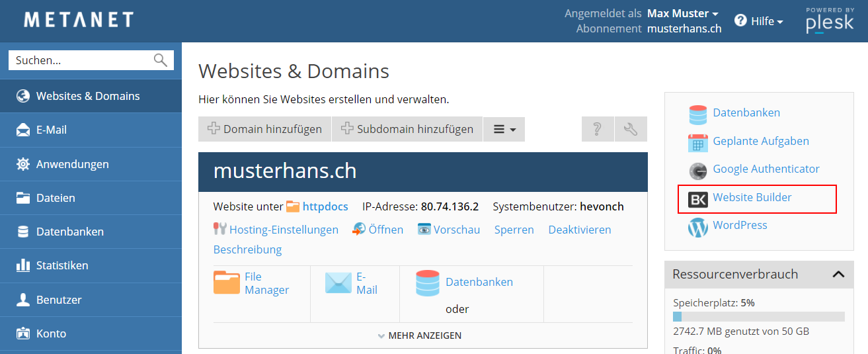
Task: Open Google Authenticator icon in sidebar panel
Action: 697,171
